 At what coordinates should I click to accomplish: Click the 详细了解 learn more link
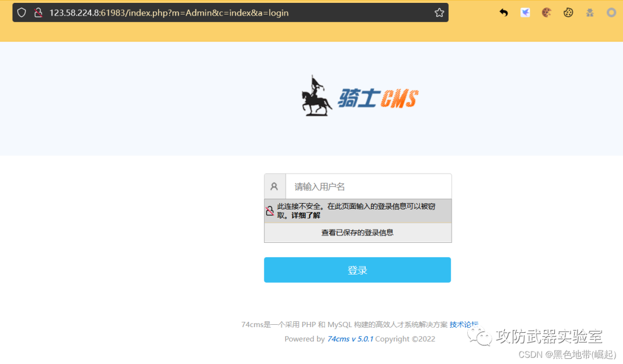point(306,215)
